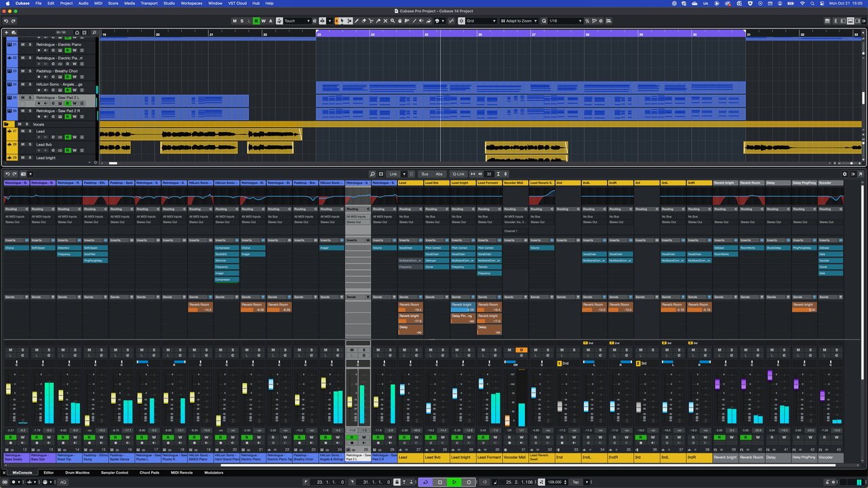
Task: Select the Object Selection arrow tool
Action: click(x=342, y=21)
